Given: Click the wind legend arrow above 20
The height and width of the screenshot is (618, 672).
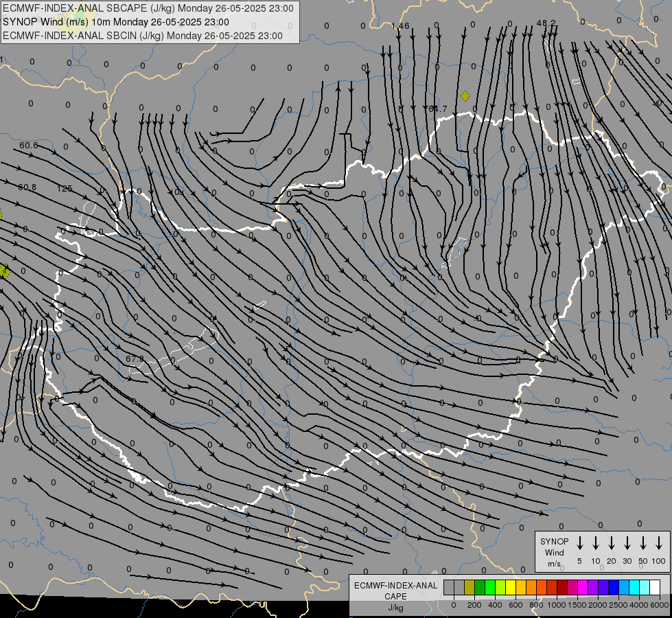Looking at the screenshot, I should (612, 543).
